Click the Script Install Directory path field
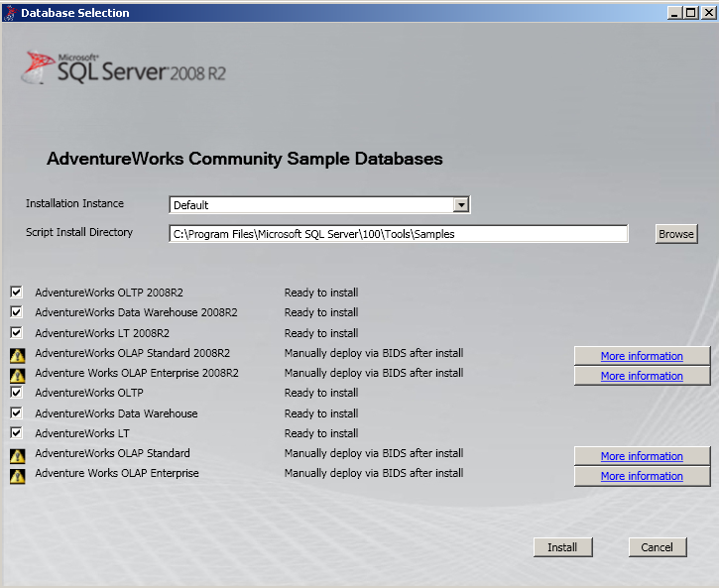Image resolution: width=719 pixels, height=588 pixels. coord(399,234)
